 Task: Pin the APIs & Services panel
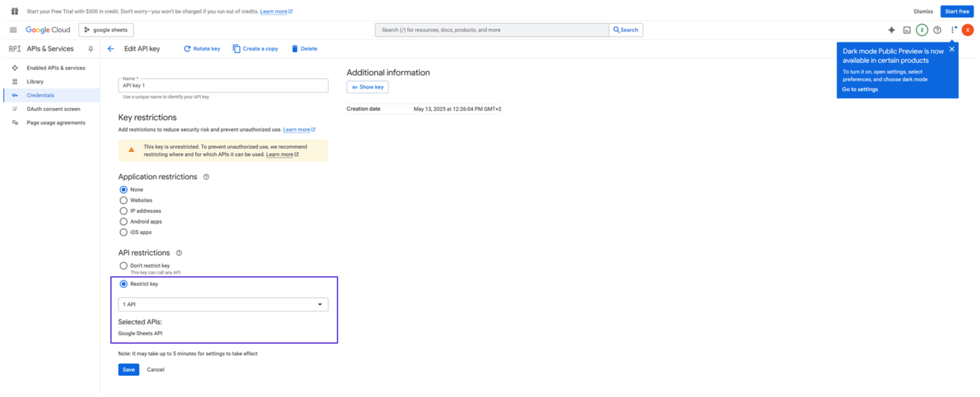click(x=90, y=49)
